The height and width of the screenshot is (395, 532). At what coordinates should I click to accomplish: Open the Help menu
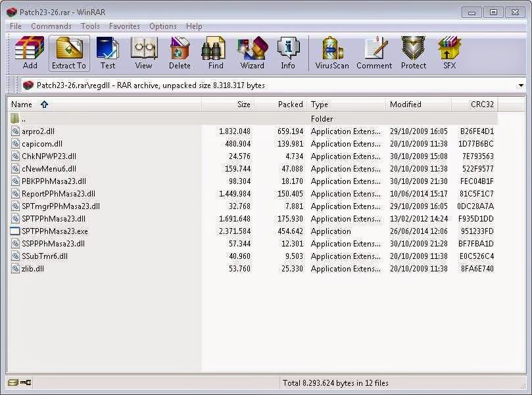coord(194,26)
